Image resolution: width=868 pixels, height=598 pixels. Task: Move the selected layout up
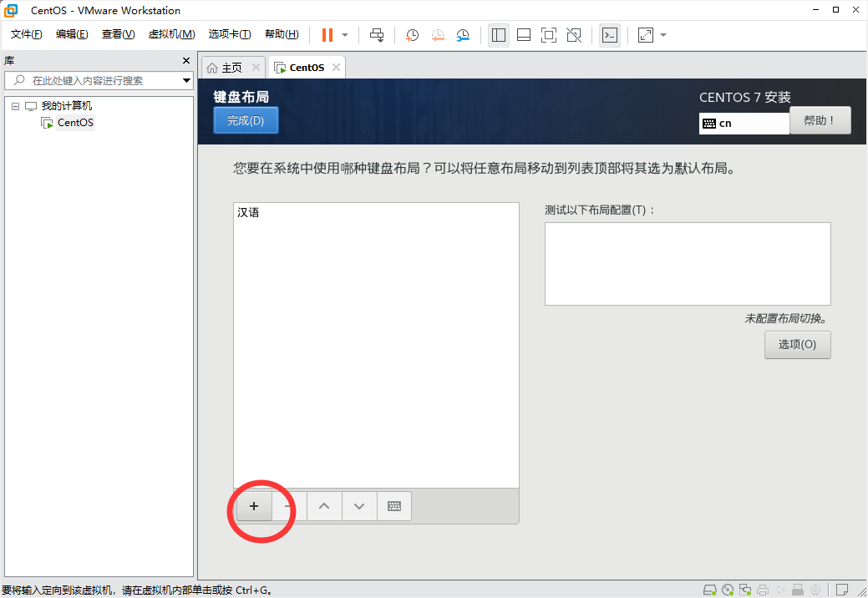pyautogui.click(x=324, y=506)
